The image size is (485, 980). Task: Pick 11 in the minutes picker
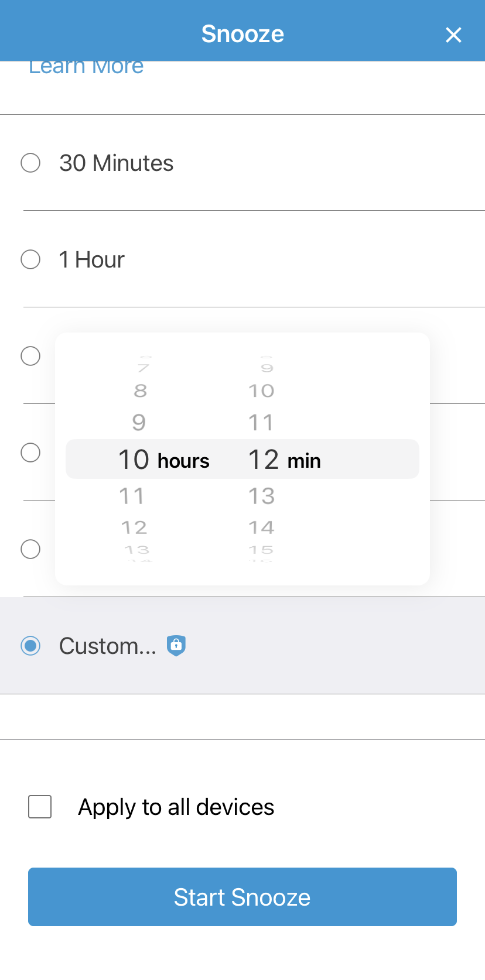(261, 423)
